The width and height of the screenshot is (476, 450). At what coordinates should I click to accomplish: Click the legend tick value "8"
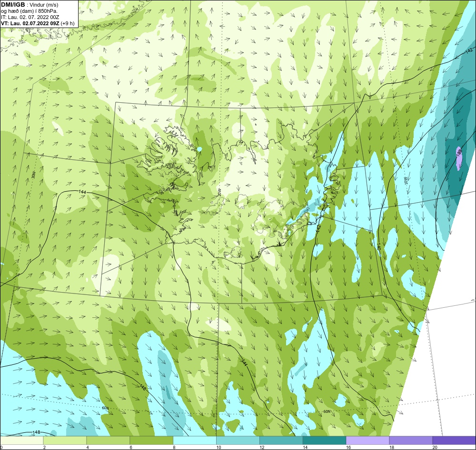pyautogui.click(x=174, y=447)
